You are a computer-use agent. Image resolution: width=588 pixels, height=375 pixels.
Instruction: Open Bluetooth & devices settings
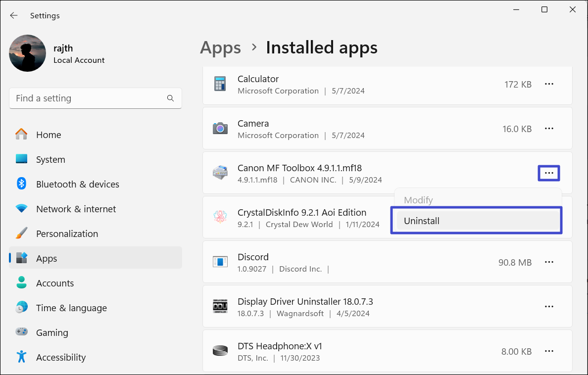click(77, 184)
